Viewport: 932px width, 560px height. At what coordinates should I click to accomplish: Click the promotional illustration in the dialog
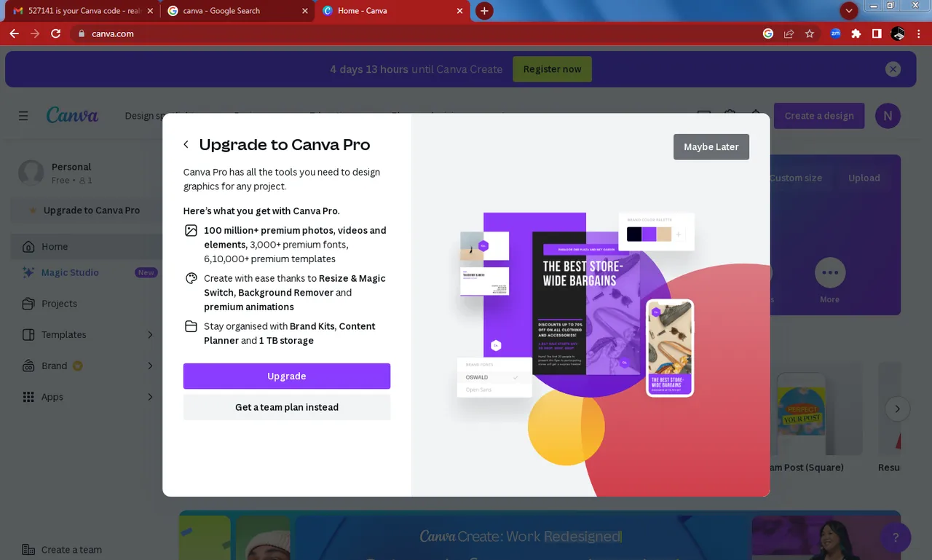tap(591, 304)
